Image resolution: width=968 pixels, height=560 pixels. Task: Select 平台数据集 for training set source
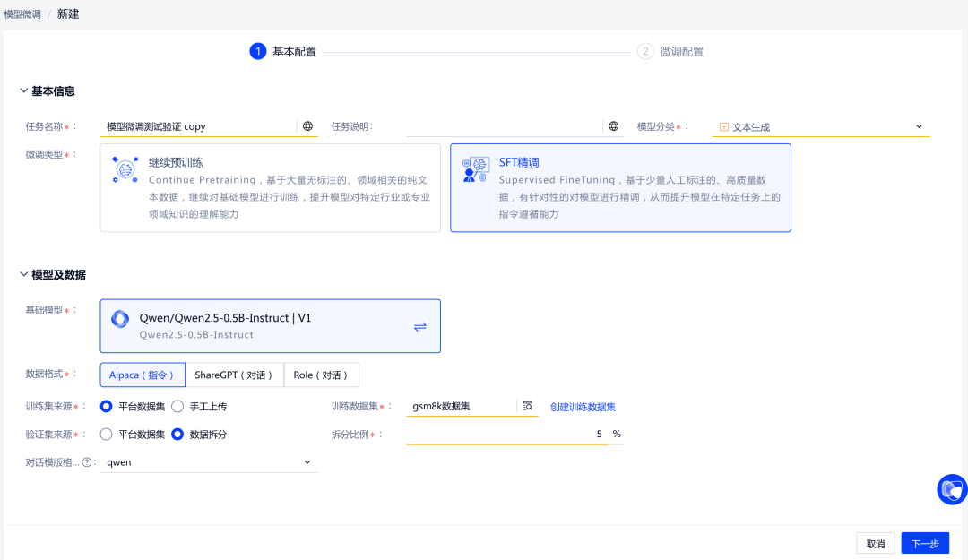pos(107,406)
